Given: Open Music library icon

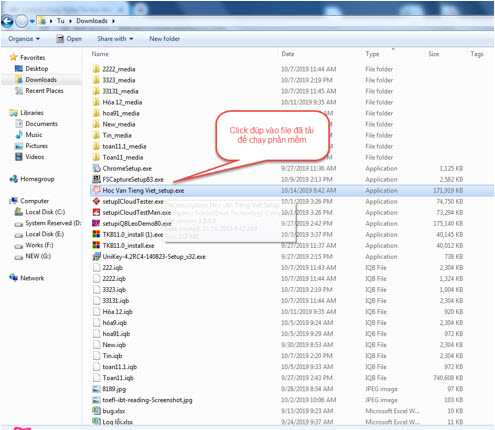Looking at the screenshot, I should (x=19, y=135).
